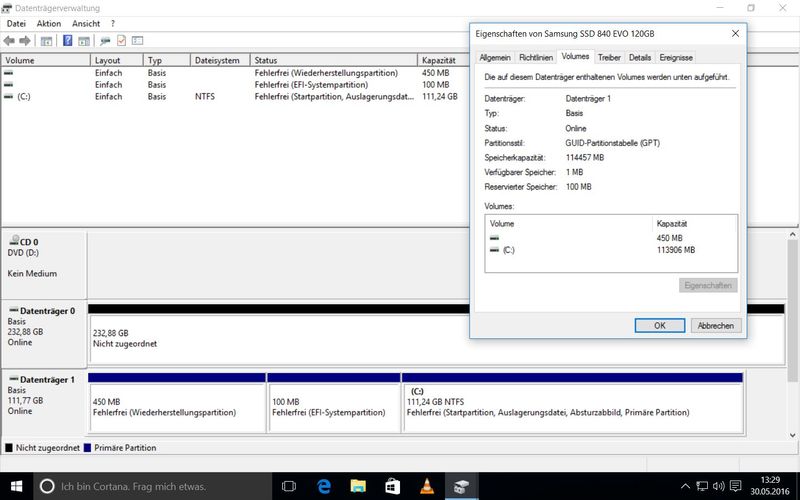The image size is (800, 500).
Task: Open VLC media player from the taskbar
Action: click(x=427, y=486)
